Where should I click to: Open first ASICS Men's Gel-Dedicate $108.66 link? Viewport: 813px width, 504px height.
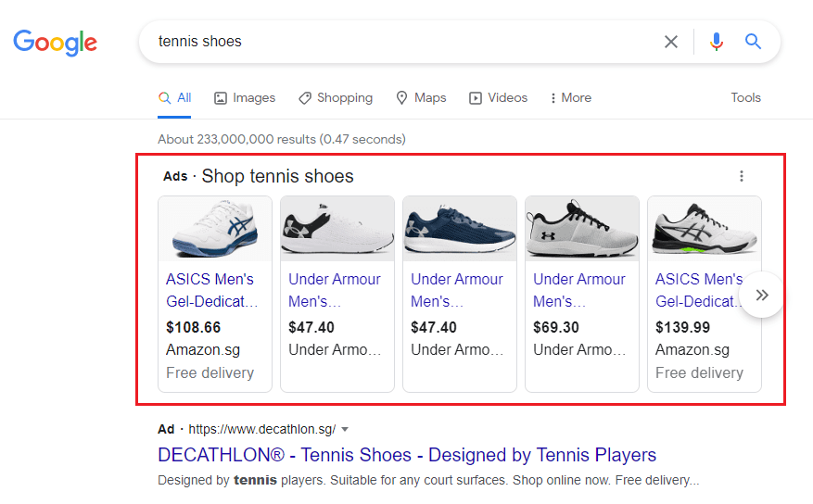210,290
